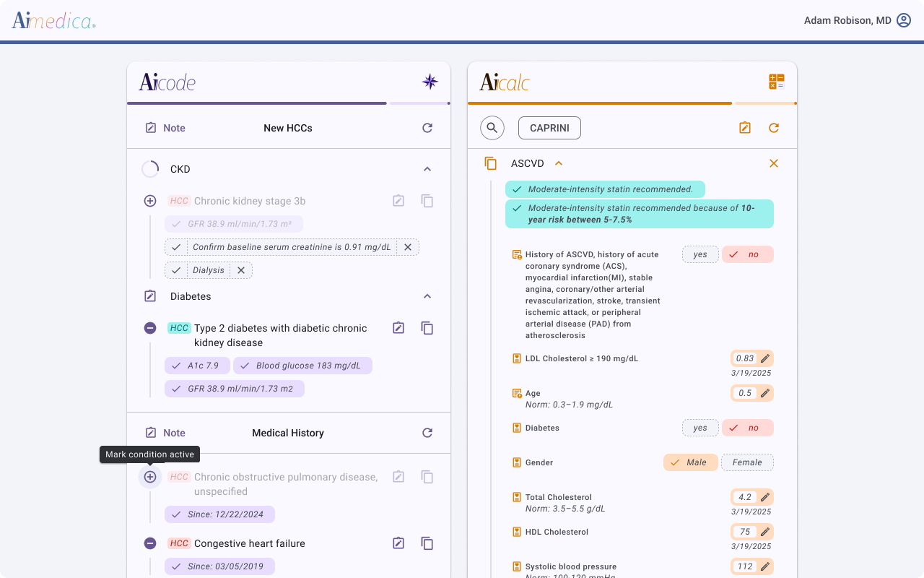Close the ASCVD calculator with X
924x578 pixels.
click(x=773, y=163)
